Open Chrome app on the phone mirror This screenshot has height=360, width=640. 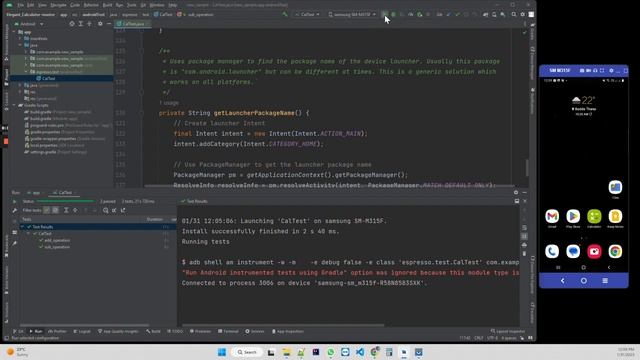click(615, 251)
